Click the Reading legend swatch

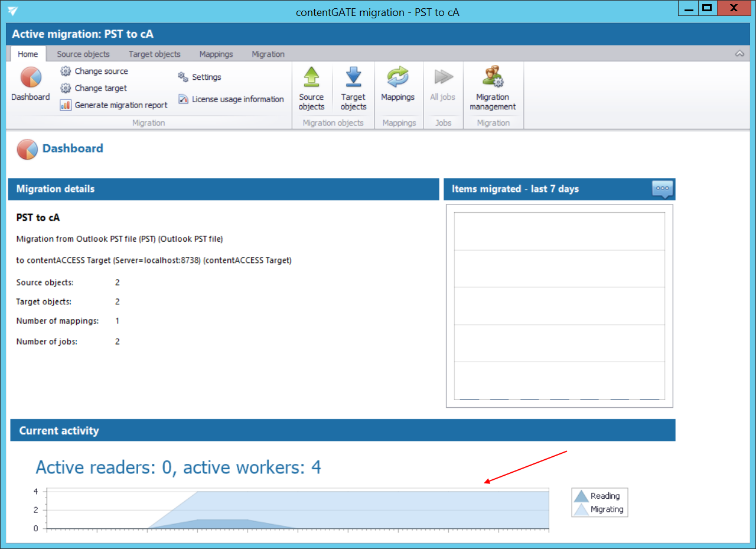tap(581, 496)
